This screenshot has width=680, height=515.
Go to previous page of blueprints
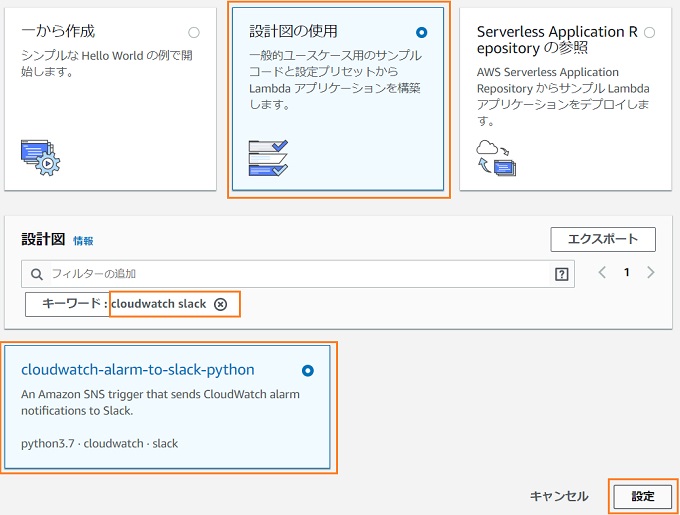click(x=602, y=272)
